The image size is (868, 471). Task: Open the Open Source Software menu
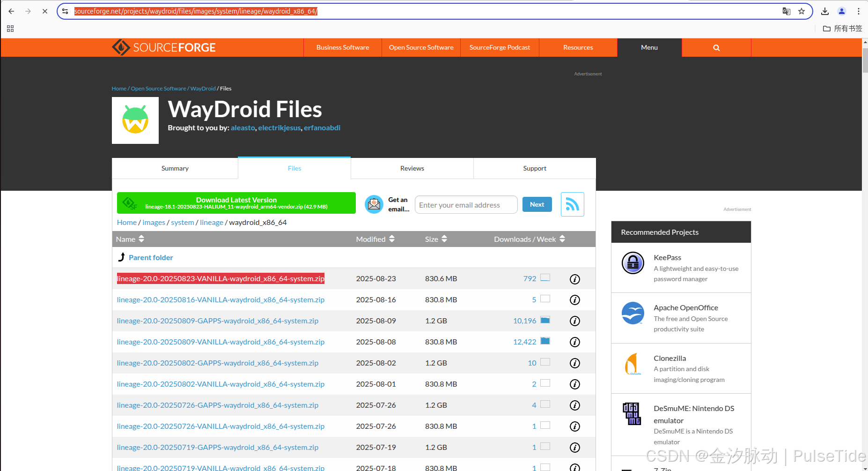click(x=421, y=47)
